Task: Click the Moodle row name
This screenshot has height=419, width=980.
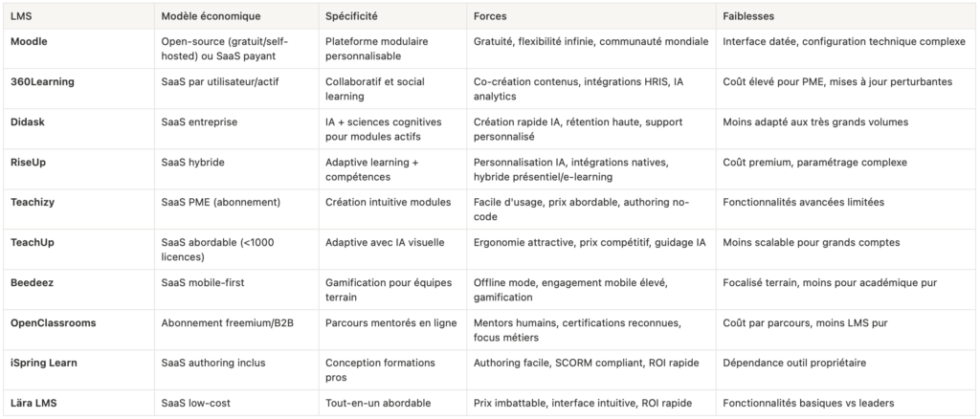Action: [x=27, y=41]
